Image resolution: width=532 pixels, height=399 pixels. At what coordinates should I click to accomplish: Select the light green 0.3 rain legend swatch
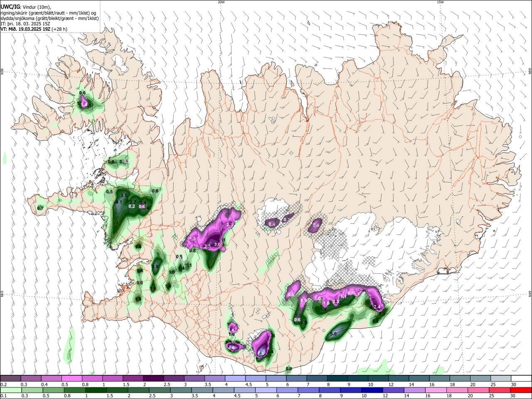[32, 390]
